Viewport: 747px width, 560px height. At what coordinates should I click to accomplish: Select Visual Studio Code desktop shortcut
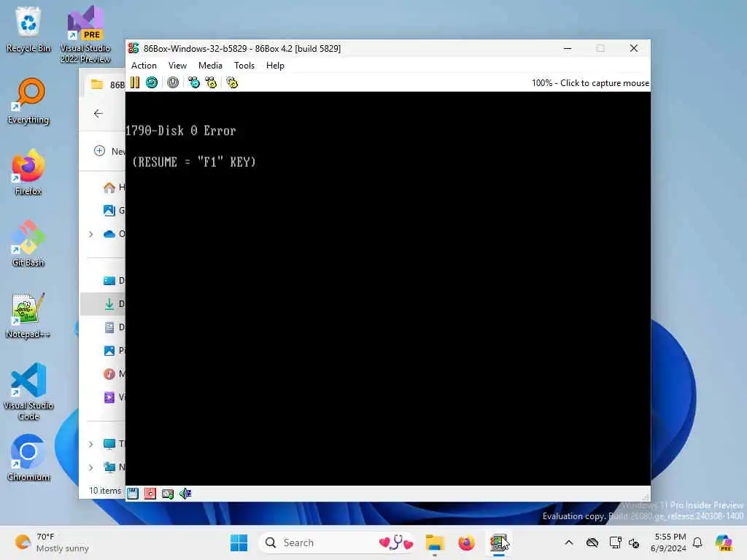pos(28,392)
